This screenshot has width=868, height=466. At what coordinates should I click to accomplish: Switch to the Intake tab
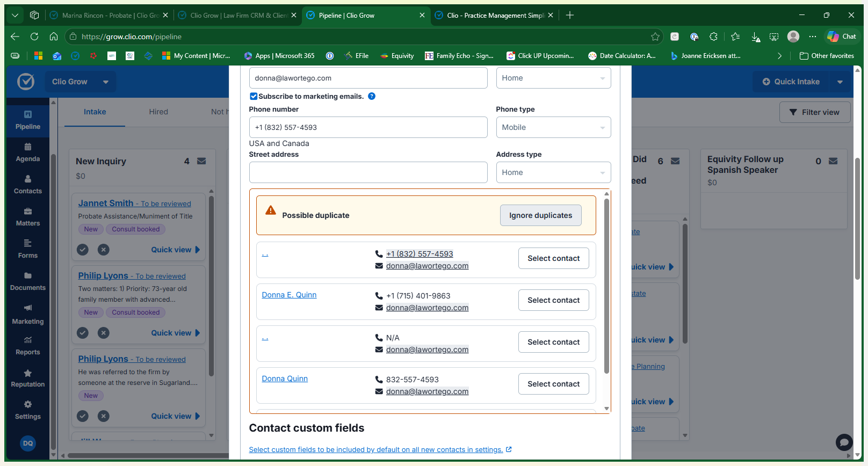95,112
